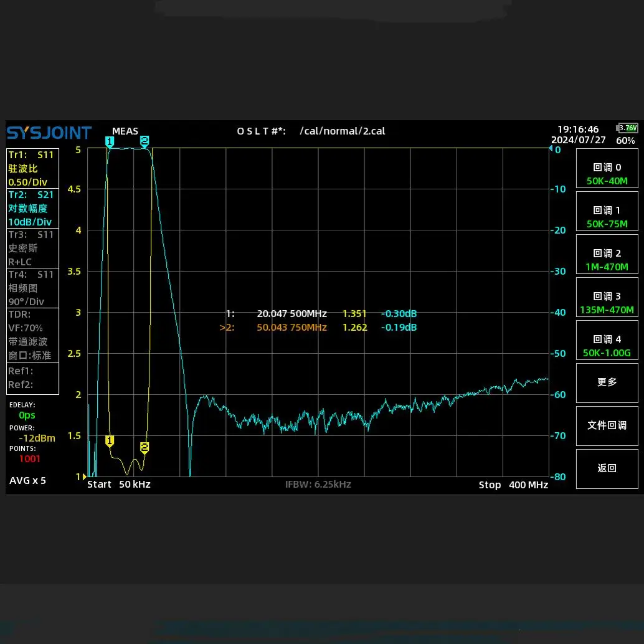The height and width of the screenshot is (644, 644).
Task: Select recall slot 0 (50K-40M)
Action: 607,168
